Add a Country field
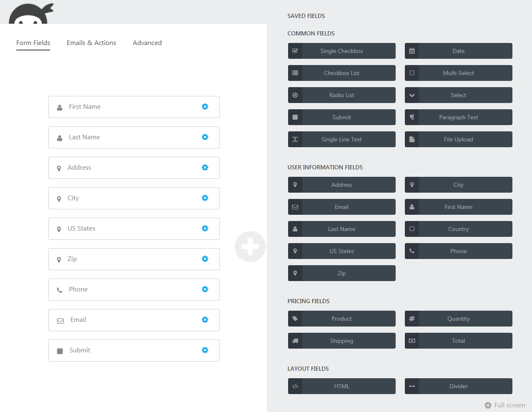 pyautogui.click(x=458, y=229)
